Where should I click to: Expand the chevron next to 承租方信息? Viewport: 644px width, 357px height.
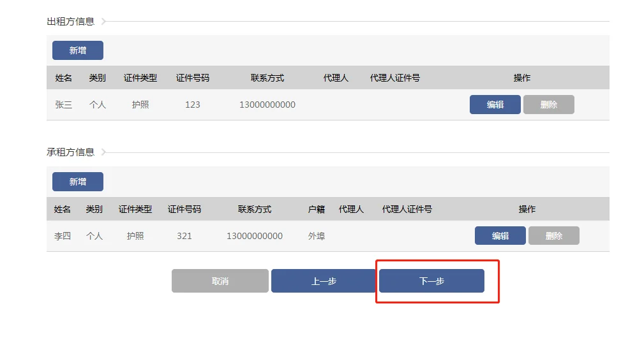point(103,152)
